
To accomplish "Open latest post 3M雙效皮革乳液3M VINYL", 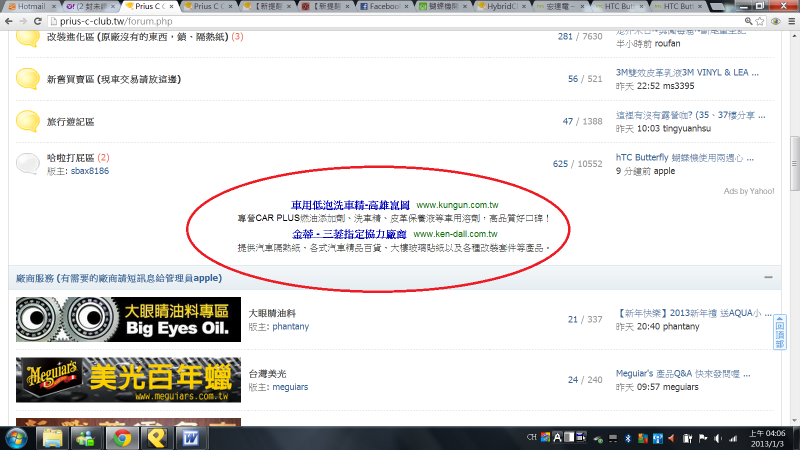I will [687, 72].
